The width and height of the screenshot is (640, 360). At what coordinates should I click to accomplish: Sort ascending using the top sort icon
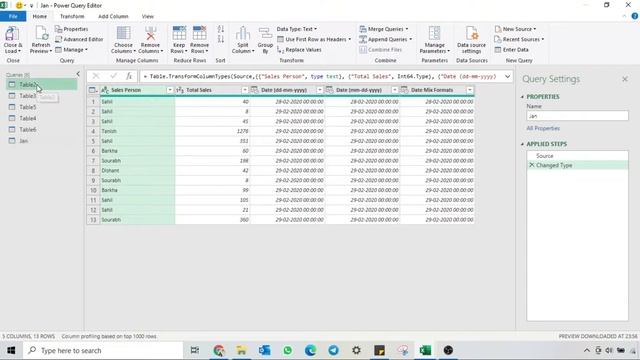[221, 29]
